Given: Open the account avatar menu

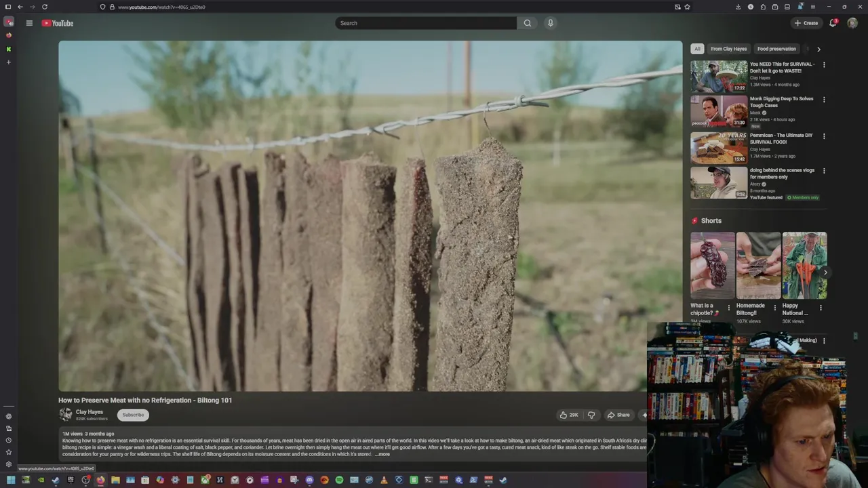Looking at the screenshot, I should click(852, 23).
